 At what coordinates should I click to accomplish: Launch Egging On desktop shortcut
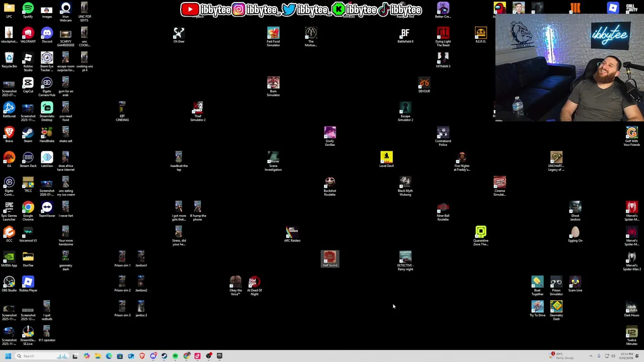575,234
